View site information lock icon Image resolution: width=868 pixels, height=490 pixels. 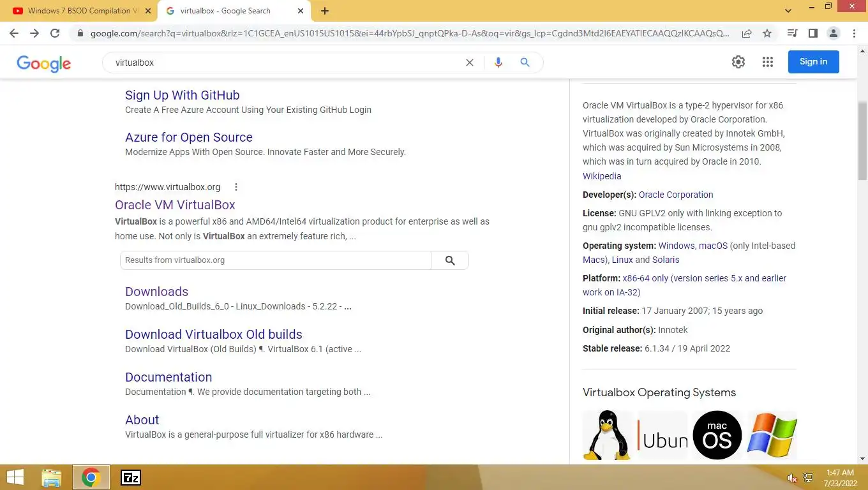pos(80,33)
